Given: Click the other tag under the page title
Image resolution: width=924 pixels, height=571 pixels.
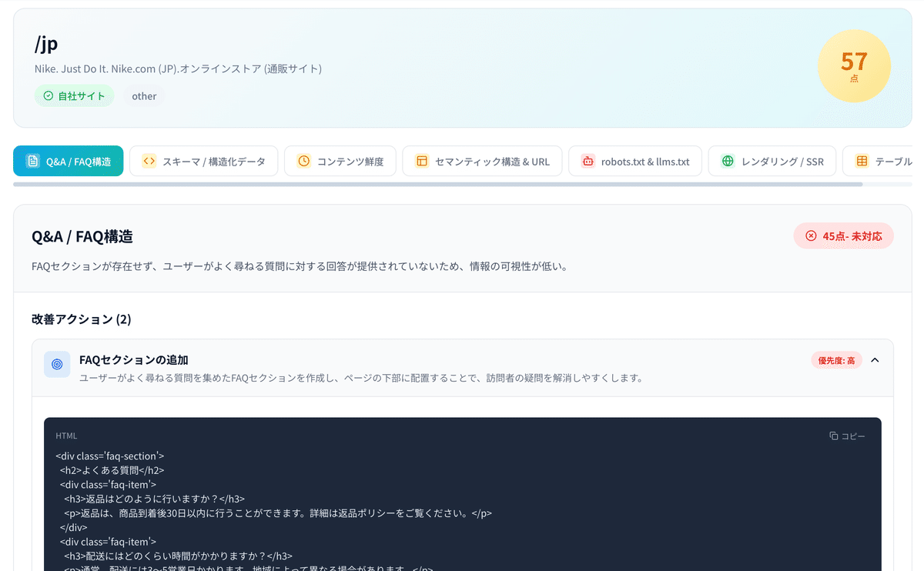Looking at the screenshot, I should tap(143, 95).
